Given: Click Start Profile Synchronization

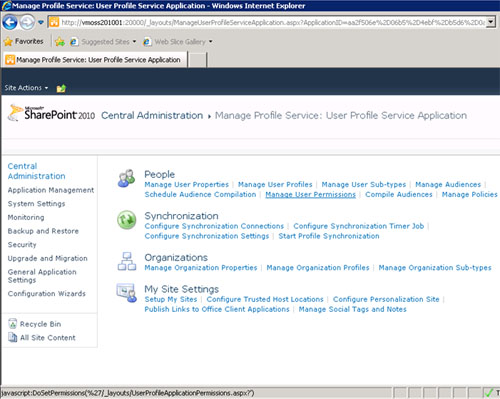Looking at the screenshot, I should 329,236.
